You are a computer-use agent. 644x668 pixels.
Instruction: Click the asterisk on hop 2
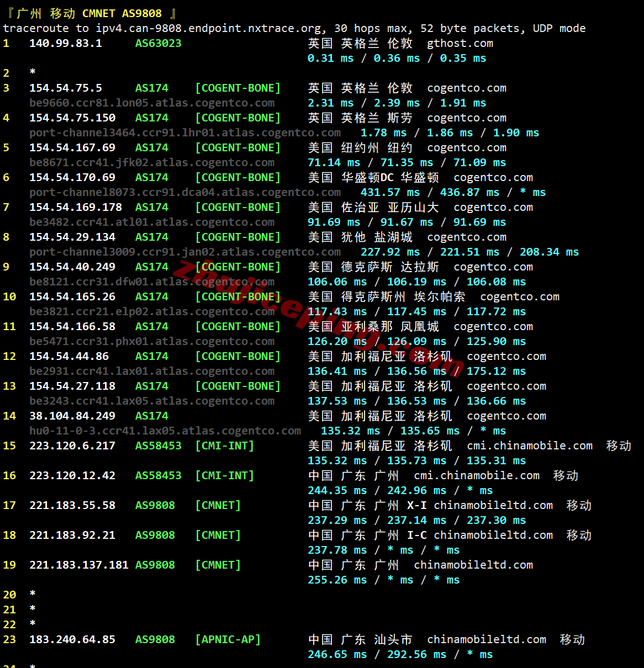(32, 72)
